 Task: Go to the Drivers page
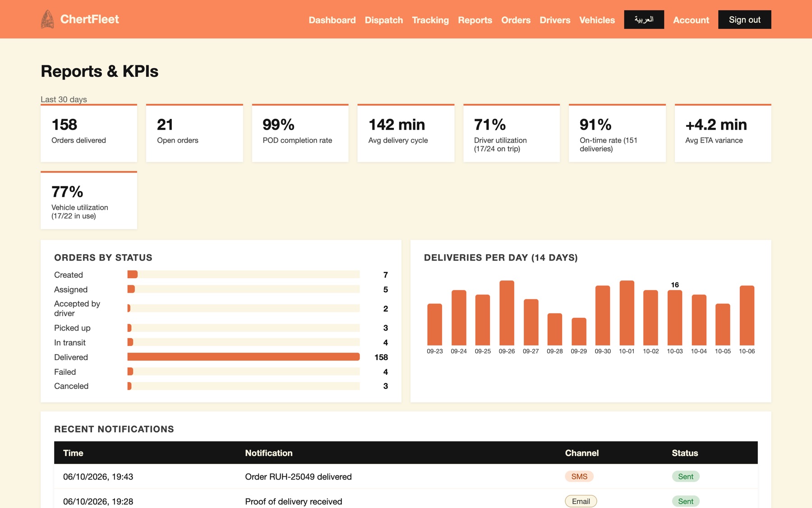click(555, 20)
